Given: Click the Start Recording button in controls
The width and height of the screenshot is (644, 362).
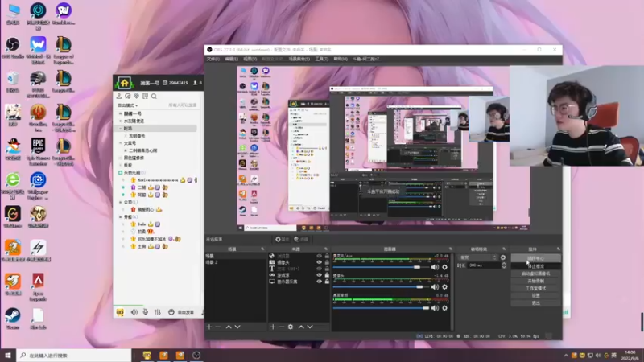Looking at the screenshot, I should [x=535, y=281].
